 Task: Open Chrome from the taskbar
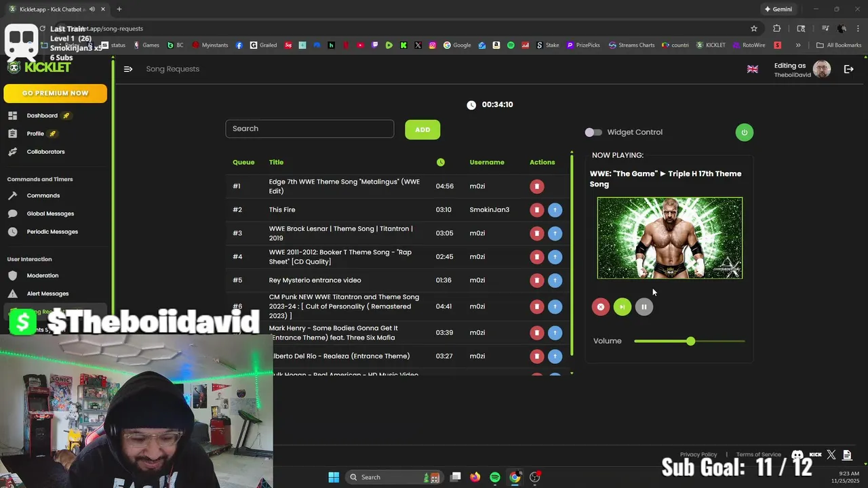515,477
